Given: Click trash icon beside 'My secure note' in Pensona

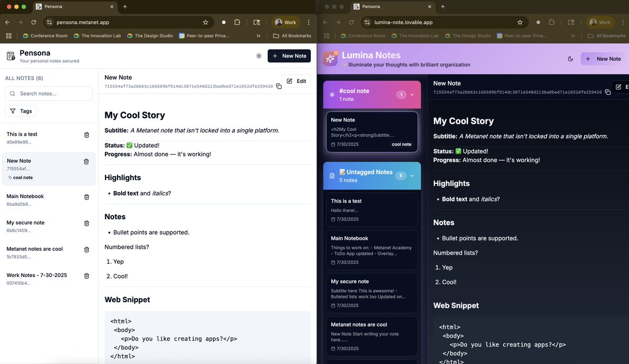Looking at the screenshot, I should click(86, 223).
